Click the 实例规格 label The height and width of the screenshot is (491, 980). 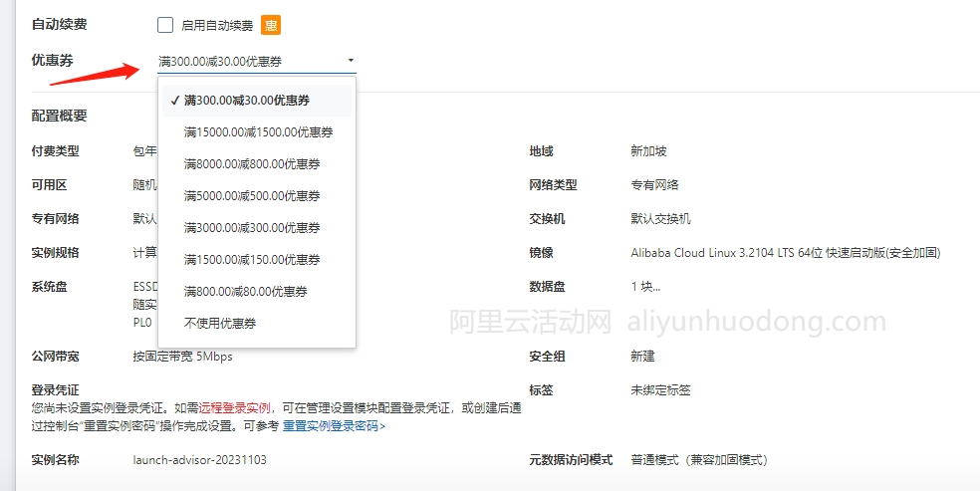(x=55, y=253)
